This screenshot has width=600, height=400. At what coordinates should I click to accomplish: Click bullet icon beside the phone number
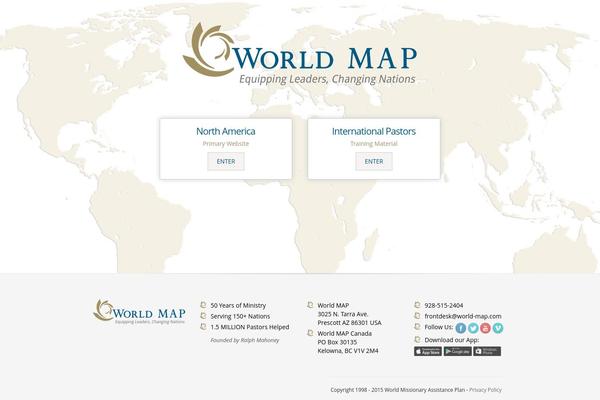pyautogui.click(x=417, y=305)
